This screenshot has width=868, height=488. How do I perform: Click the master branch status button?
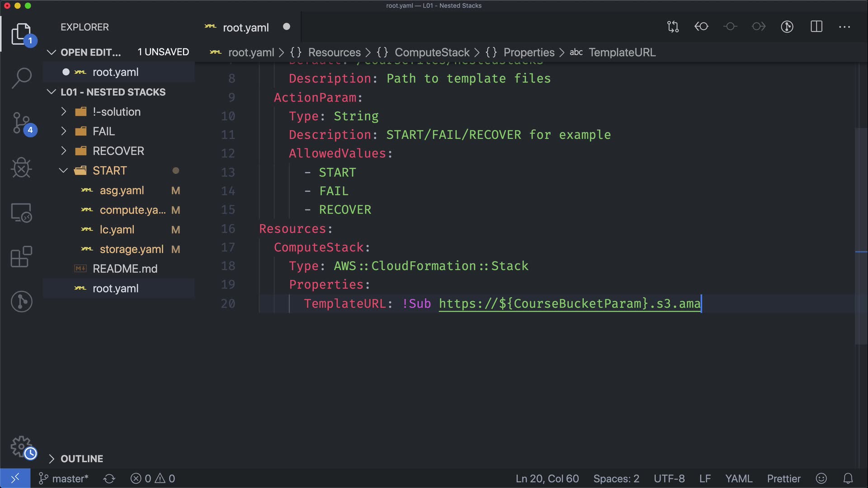pos(64,479)
